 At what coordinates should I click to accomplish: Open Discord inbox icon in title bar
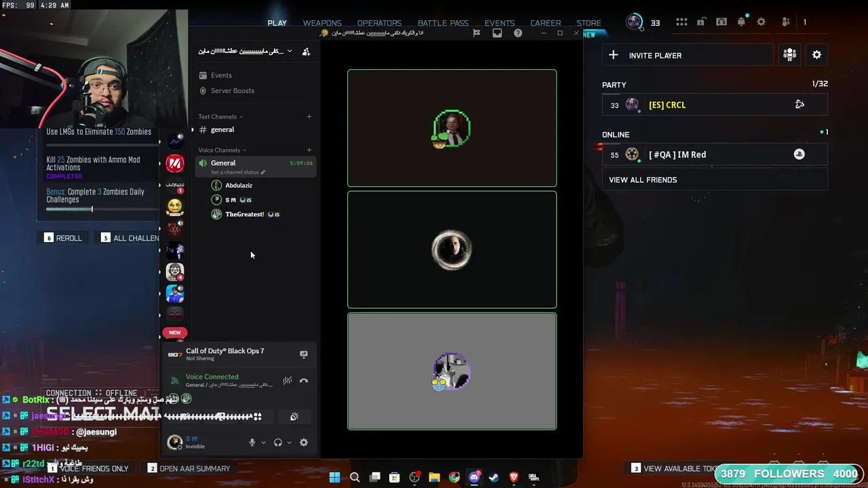(x=497, y=33)
